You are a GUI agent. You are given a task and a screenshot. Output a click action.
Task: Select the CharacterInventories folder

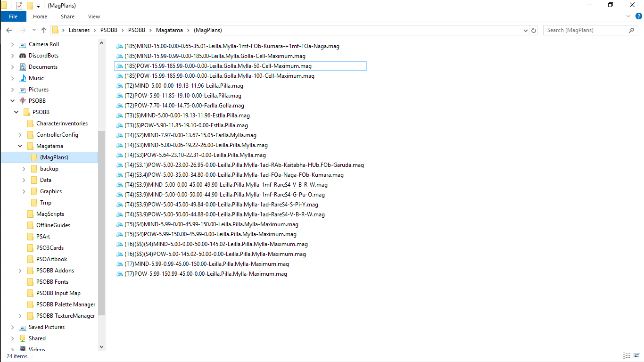click(62, 123)
